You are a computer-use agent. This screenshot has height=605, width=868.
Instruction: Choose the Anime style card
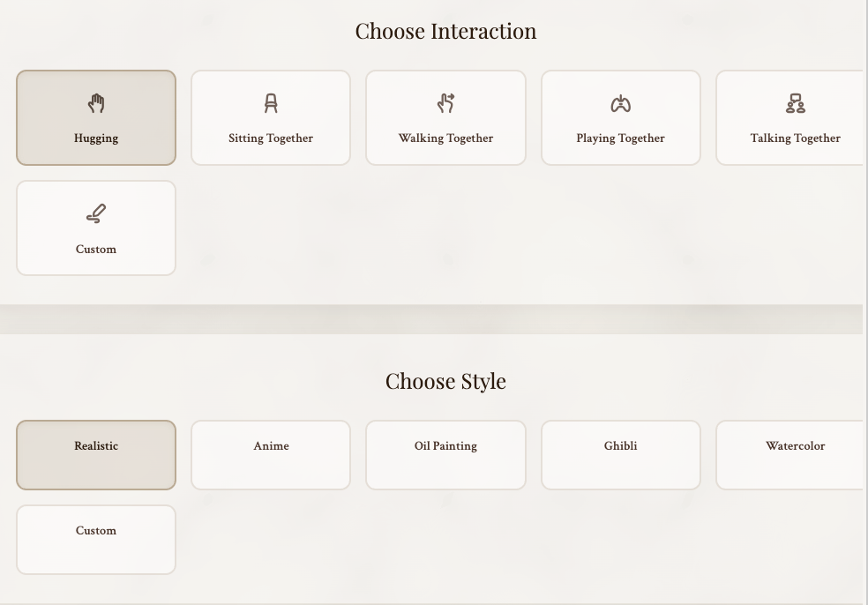[x=271, y=454]
